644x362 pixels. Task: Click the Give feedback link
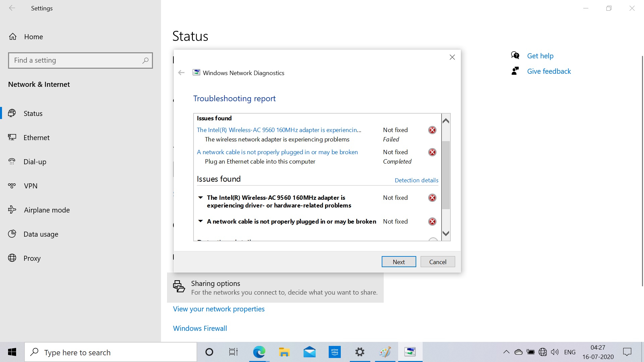[x=549, y=71]
